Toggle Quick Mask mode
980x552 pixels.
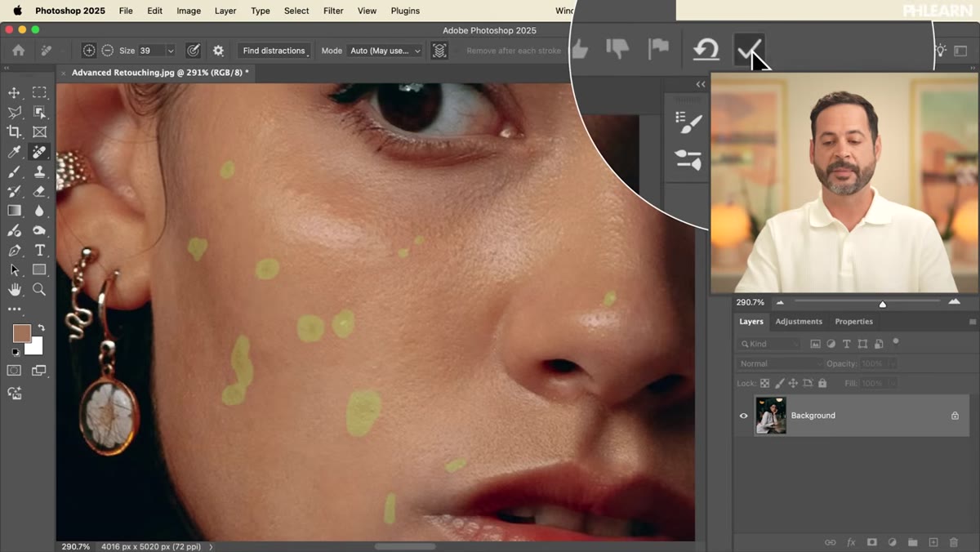14,371
